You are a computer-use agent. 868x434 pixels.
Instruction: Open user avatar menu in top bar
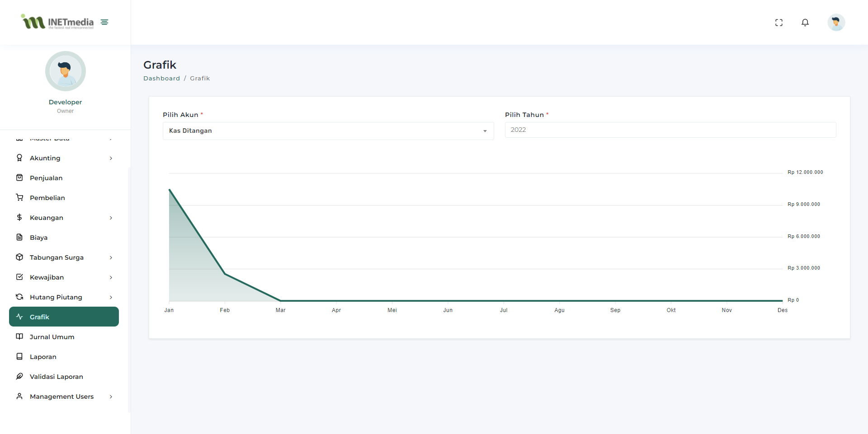coord(836,23)
